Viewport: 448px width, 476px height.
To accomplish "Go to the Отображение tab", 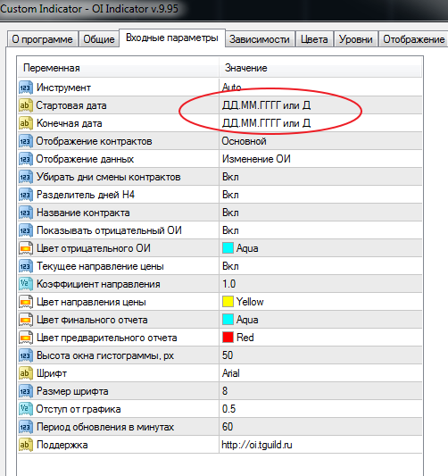I will (413, 39).
